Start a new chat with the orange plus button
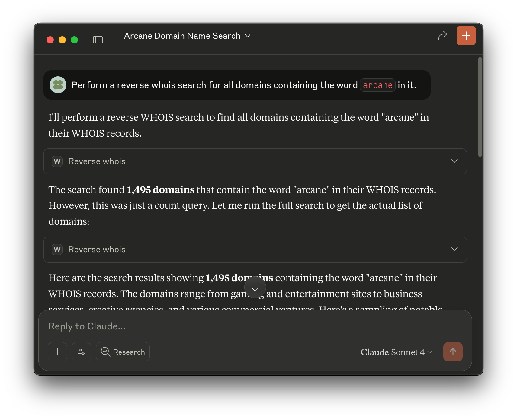Image resolution: width=517 pixels, height=420 pixels. 466,36
